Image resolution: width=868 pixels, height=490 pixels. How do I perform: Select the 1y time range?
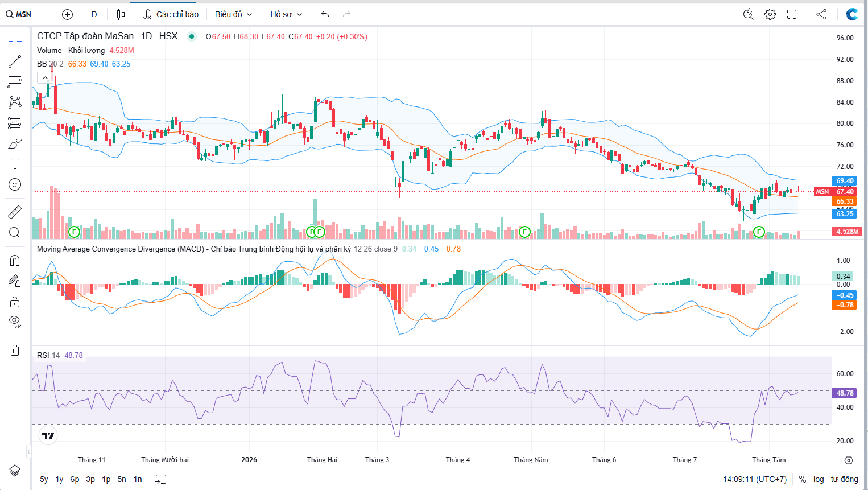coord(59,479)
